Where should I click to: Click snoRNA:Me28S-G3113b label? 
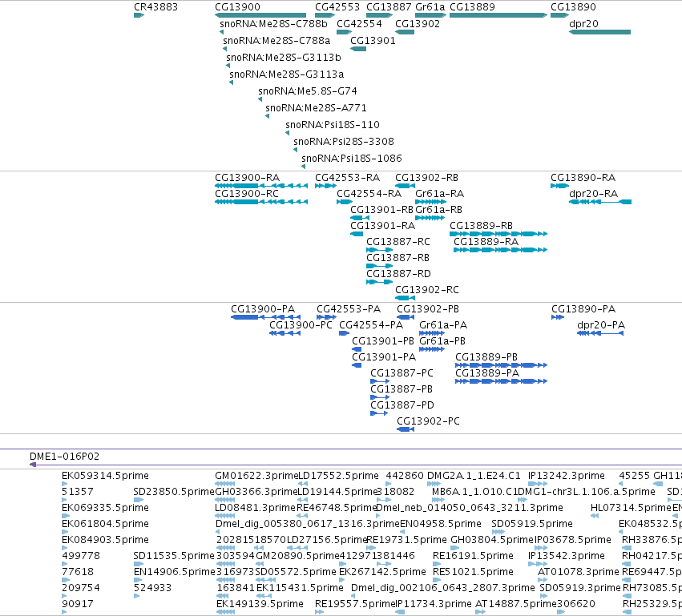click(284, 58)
